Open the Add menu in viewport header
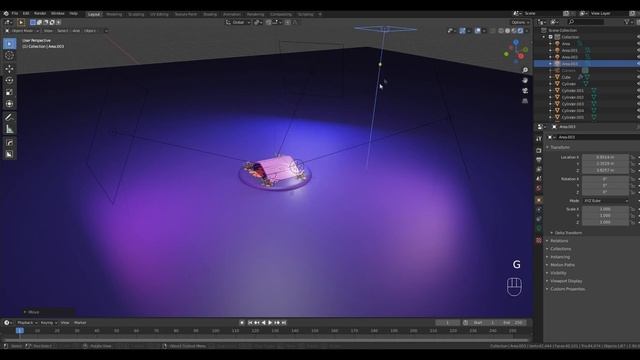The width and height of the screenshot is (640, 360). pos(76,31)
